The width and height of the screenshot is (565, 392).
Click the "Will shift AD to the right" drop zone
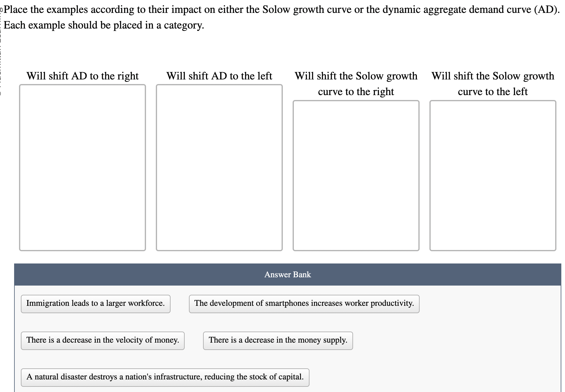click(x=82, y=167)
